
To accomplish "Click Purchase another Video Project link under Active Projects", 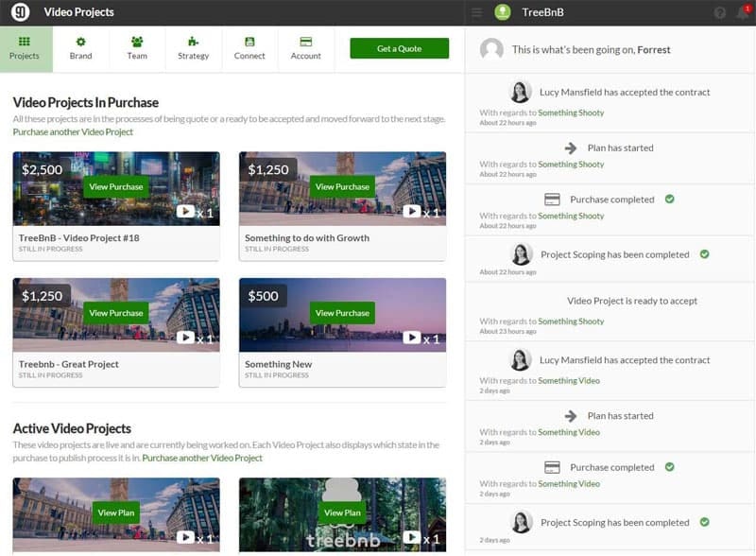I will point(202,458).
